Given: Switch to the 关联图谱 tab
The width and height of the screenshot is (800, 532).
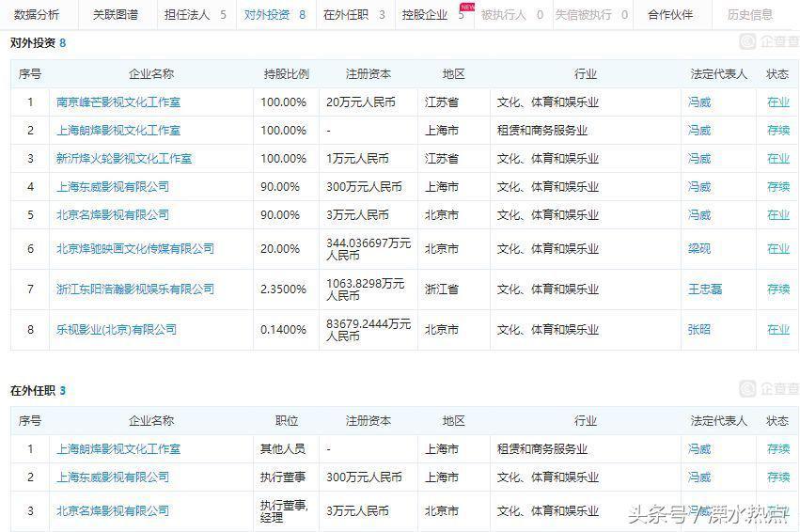Looking at the screenshot, I should 116,15.
